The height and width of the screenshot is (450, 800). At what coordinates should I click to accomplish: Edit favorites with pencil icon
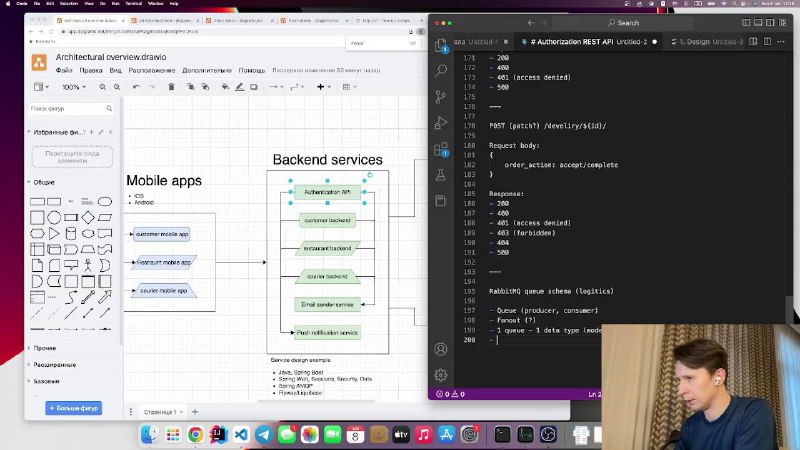(x=101, y=132)
